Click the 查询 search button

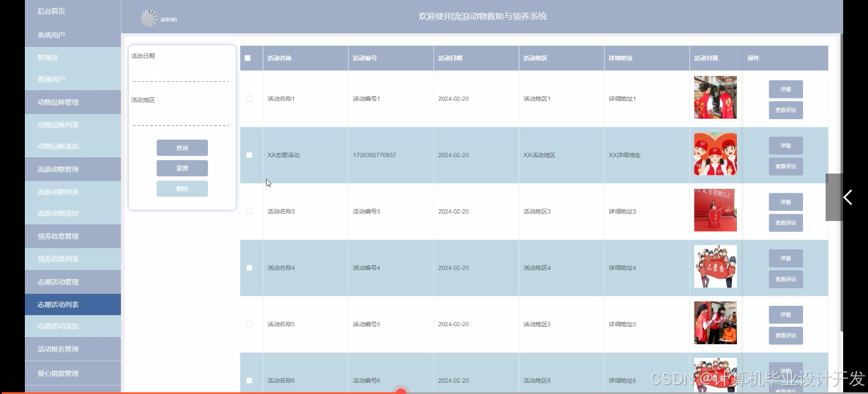point(182,148)
